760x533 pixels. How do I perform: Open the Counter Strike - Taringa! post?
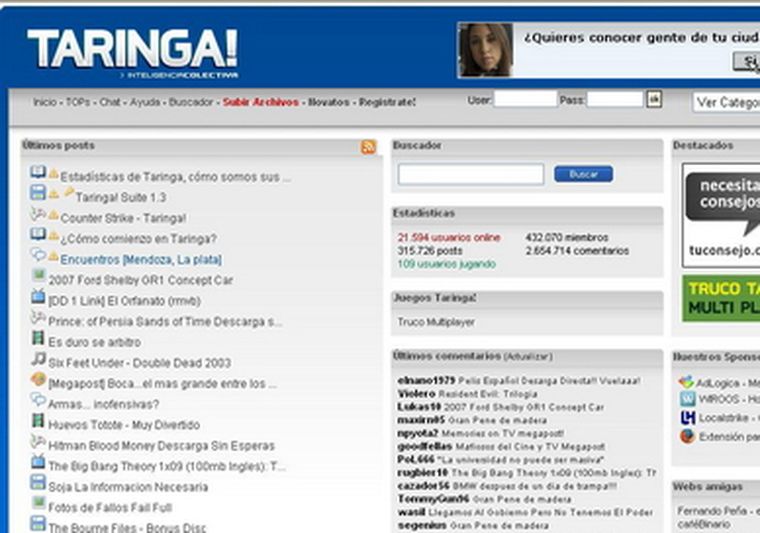[123, 218]
